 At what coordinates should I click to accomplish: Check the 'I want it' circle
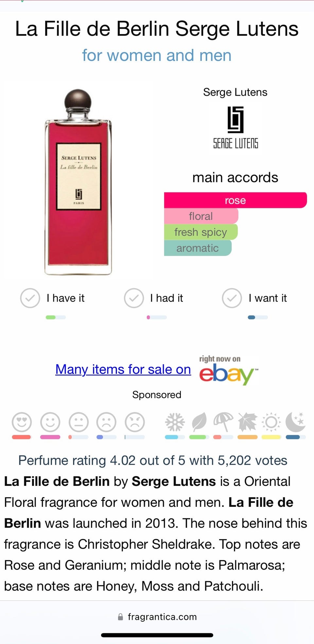232,298
